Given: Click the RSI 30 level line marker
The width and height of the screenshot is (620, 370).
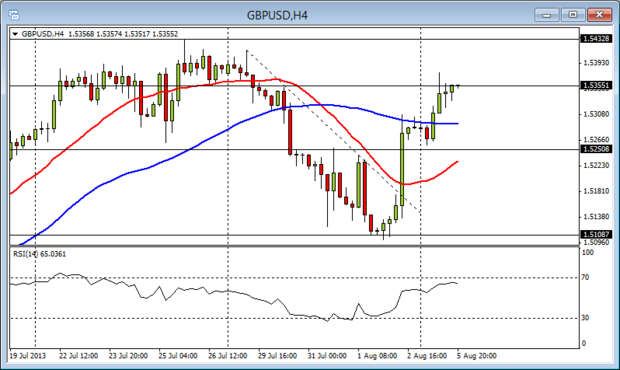Looking at the screenshot, I should pos(585,318).
